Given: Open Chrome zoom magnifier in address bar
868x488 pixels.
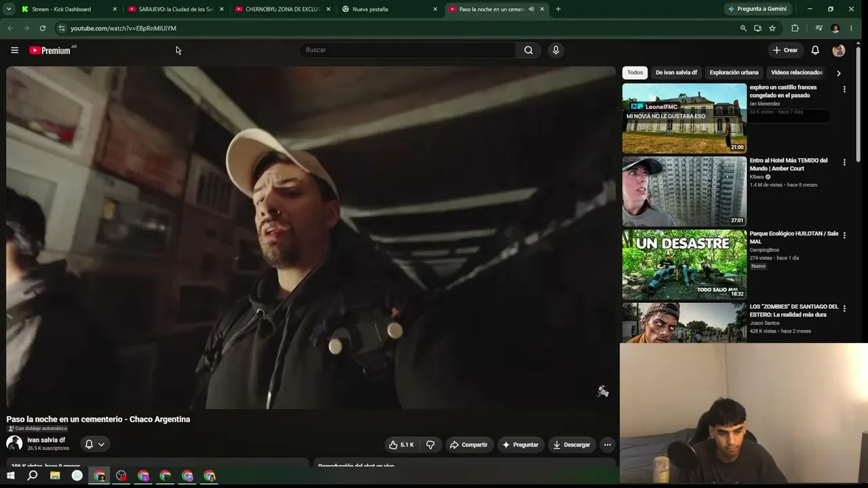Looking at the screenshot, I should coord(743,28).
